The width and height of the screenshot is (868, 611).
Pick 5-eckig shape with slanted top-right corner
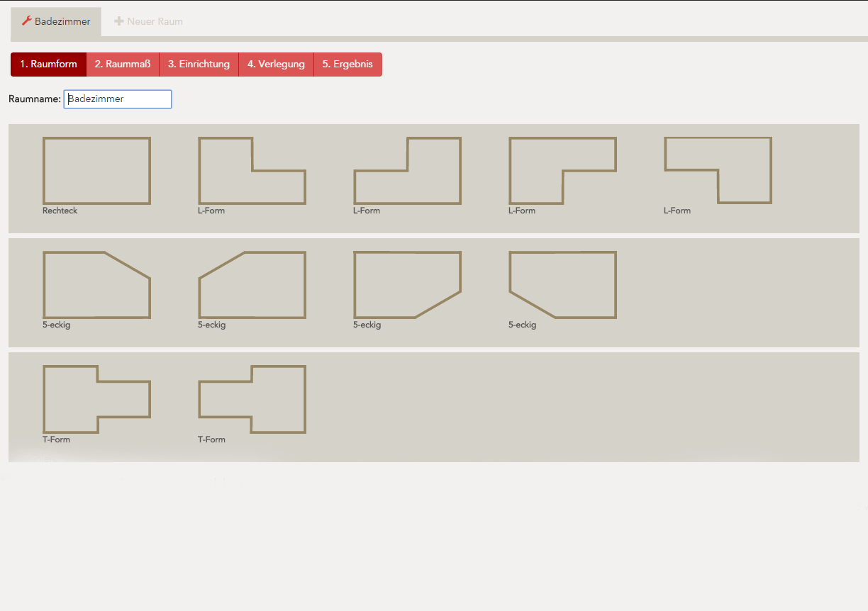tap(96, 285)
